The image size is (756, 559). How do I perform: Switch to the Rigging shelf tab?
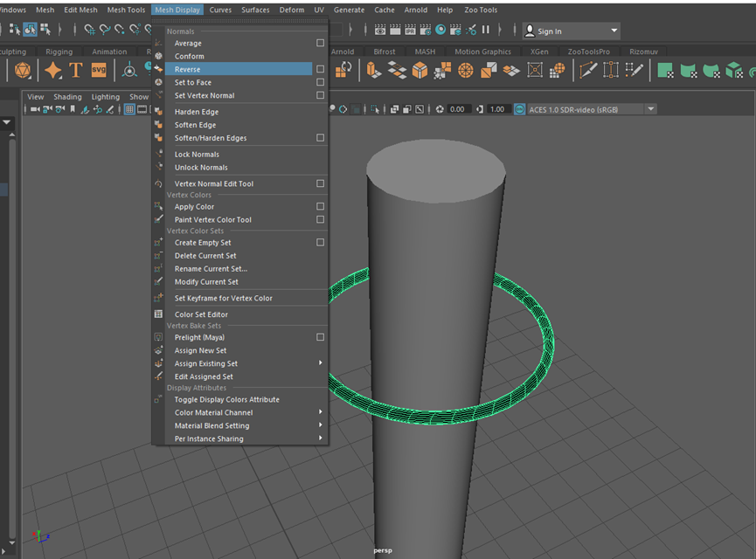pos(59,52)
